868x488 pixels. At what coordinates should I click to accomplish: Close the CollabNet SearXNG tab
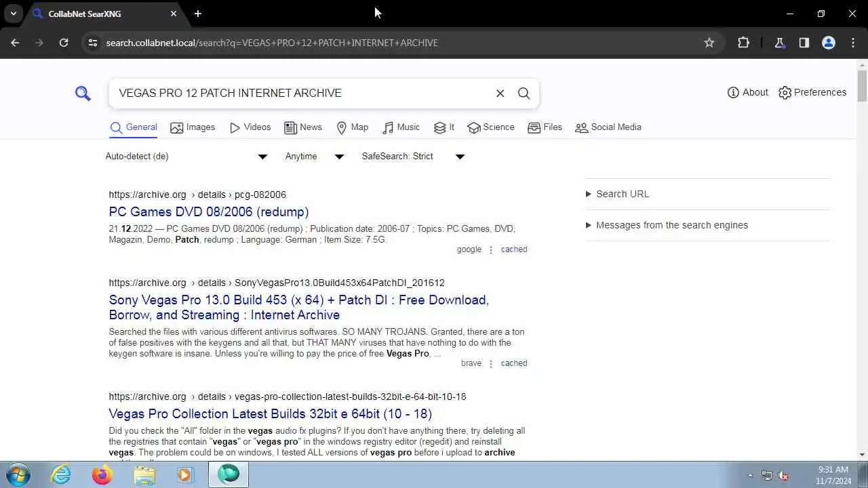(174, 14)
